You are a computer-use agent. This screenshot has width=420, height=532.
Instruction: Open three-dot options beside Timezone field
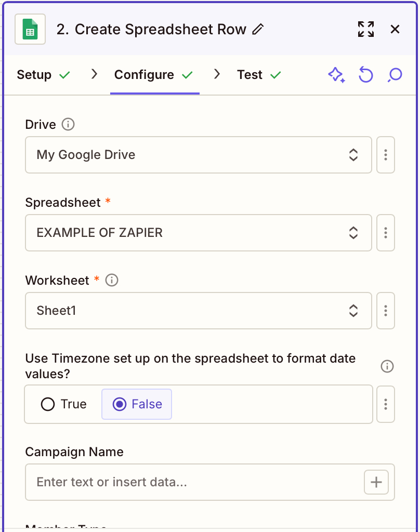(386, 404)
